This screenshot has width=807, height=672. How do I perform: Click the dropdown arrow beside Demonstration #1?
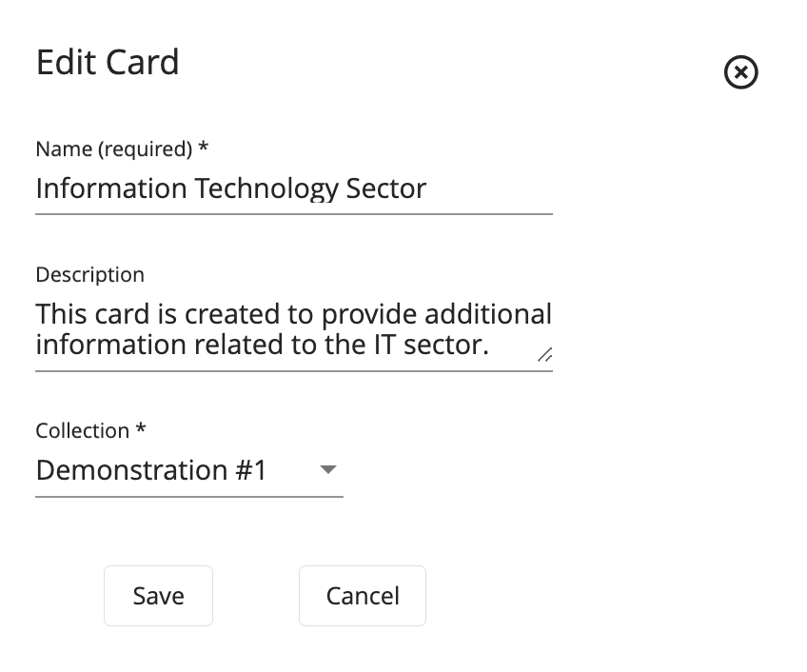point(326,470)
